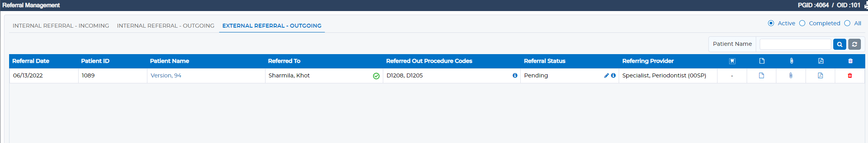This screenshot has height=143, width=868.
Task: Click green checkmark next to Sharmila, Khot
Action: 376,76
